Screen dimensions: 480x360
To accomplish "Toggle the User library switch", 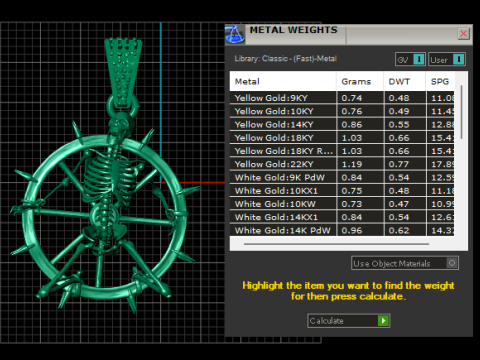I will tap(447, 60).
